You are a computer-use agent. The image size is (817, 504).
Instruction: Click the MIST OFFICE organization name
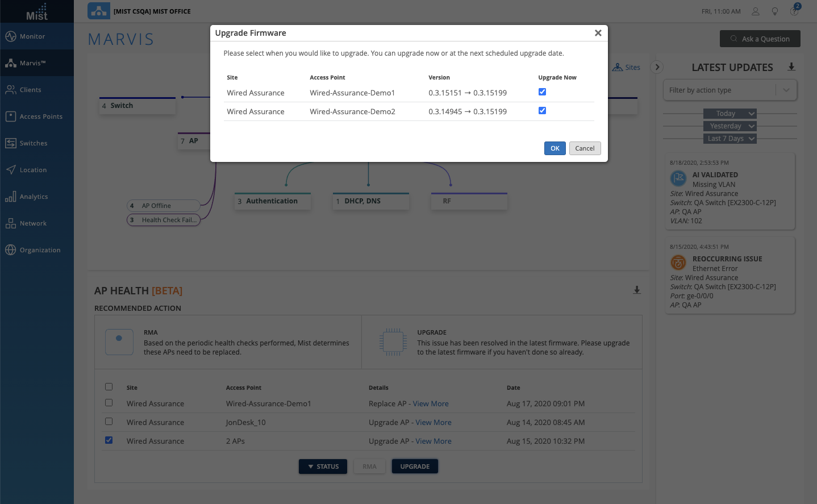click(152, 11)
